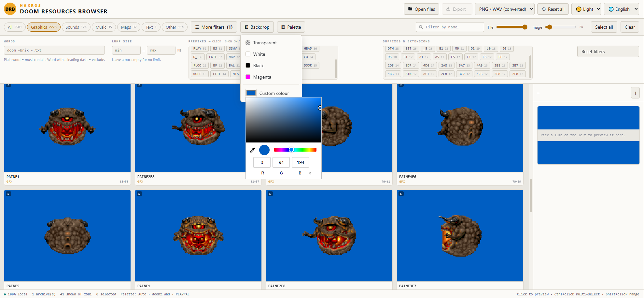Image resolution: width=644 pixels, height=298 pixels.
Task: Toggle the WOLF prefix filter chip
Action: tap(200, 74)
